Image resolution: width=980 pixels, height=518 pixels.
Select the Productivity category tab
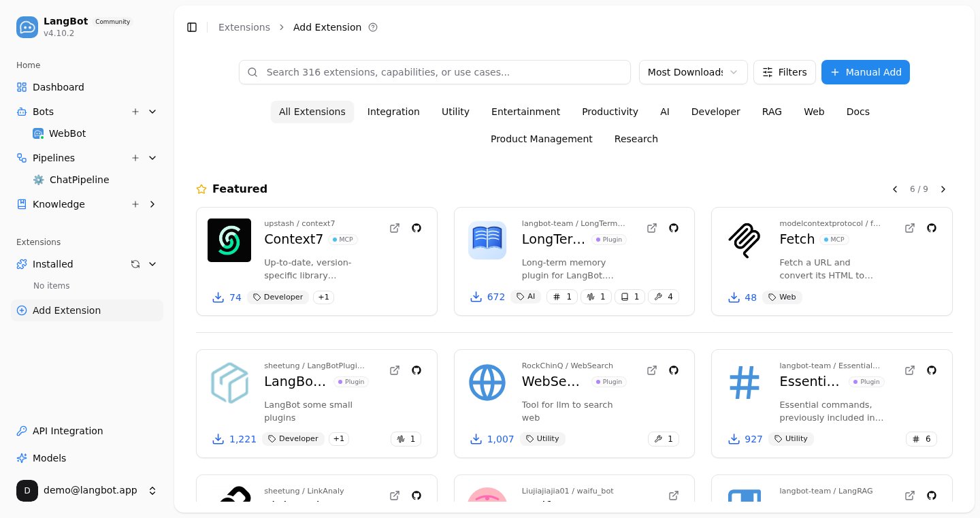coord(610,112)
